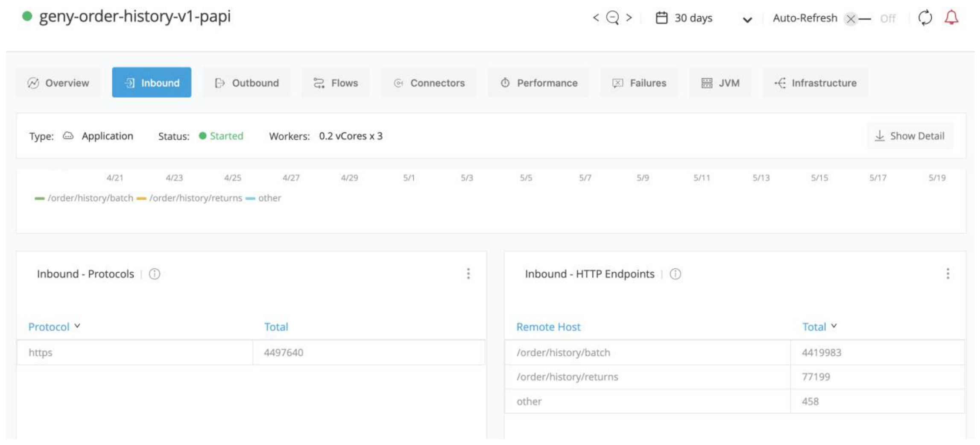
Task: Click the https protocol row
Action: [251, 352]
